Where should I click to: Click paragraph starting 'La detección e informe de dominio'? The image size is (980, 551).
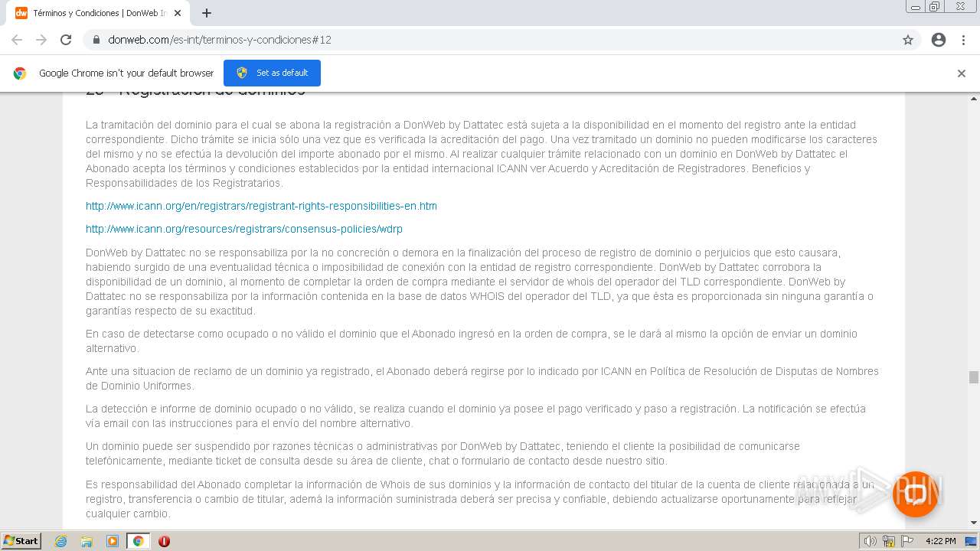click(475, 416)
